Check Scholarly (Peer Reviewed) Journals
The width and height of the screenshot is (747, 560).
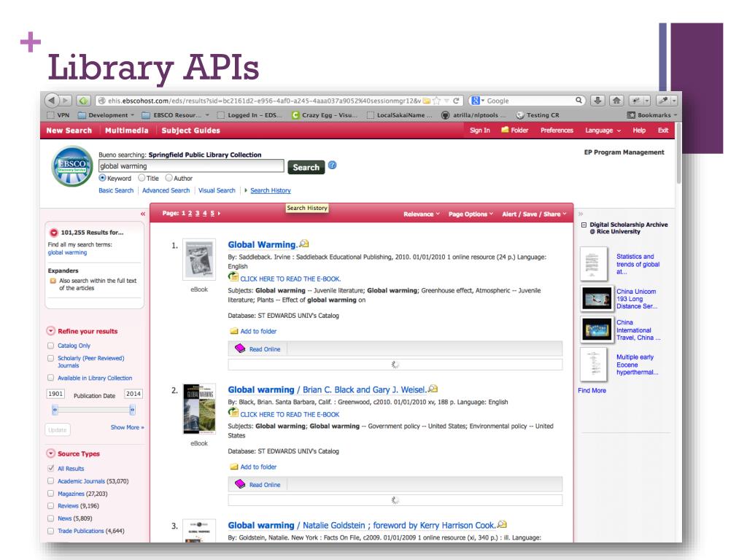tap(50, 358)
